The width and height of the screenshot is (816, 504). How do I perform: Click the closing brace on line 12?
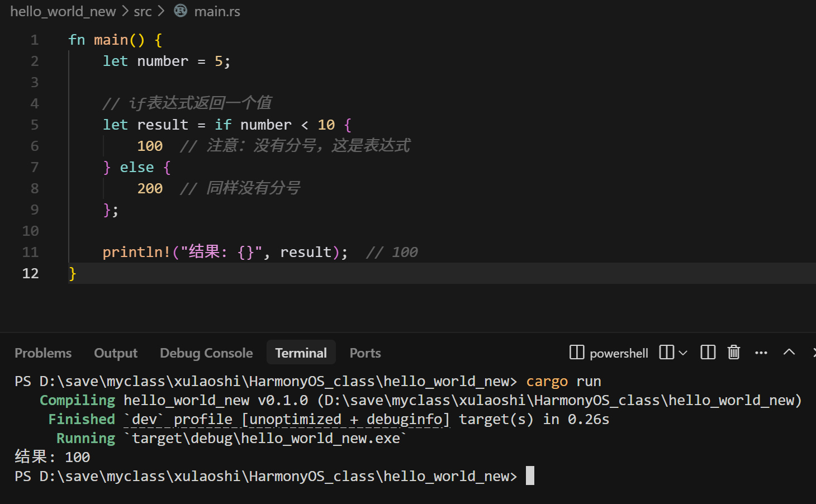(x=72, y=274)
